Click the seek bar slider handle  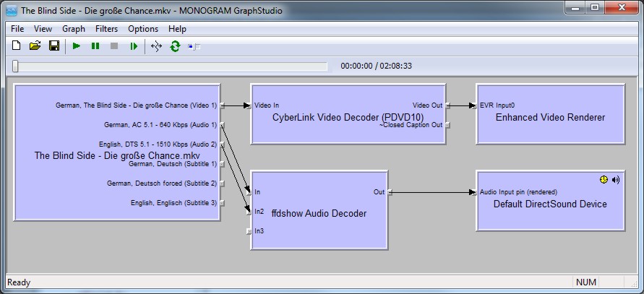point(15,66)
